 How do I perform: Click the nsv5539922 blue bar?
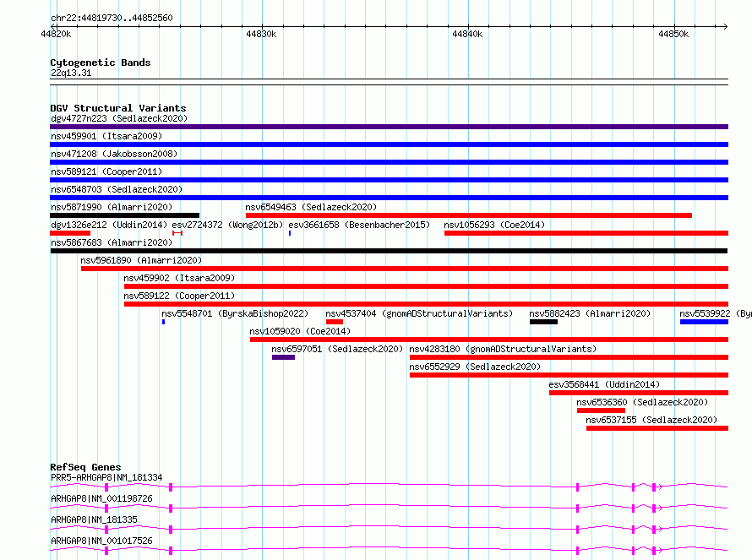(x=704, y=322)
